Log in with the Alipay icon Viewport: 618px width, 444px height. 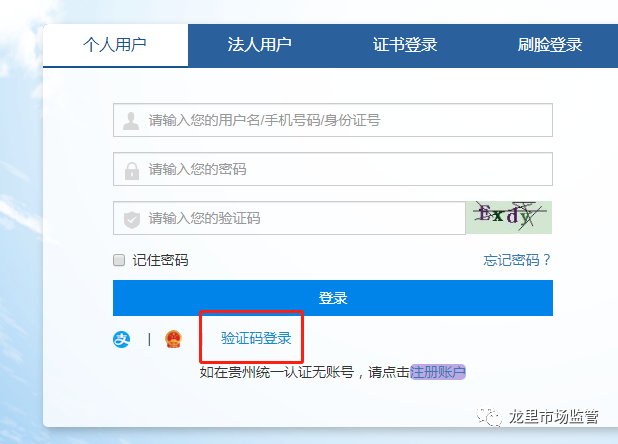tap(121, 339)
